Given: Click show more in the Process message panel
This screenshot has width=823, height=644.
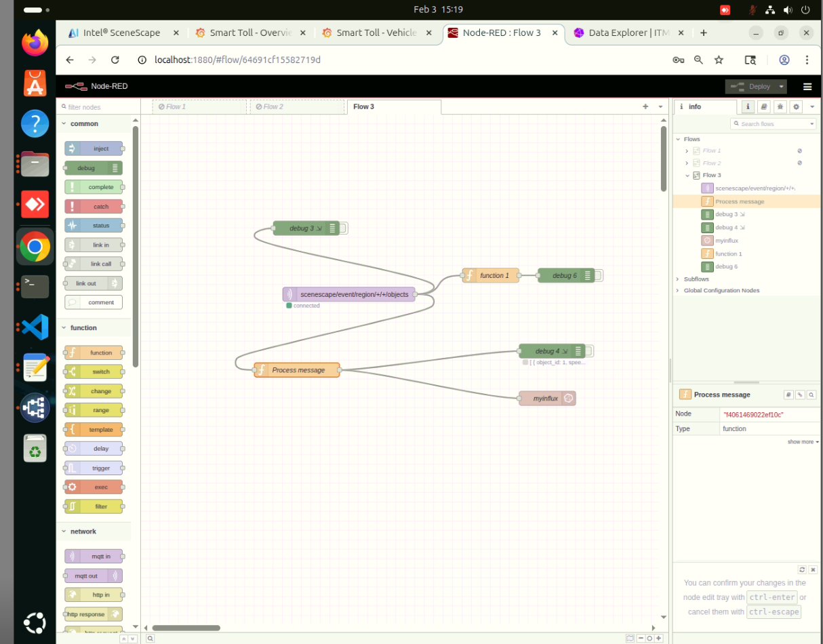Looking at the screenshot, I should 801,441.
